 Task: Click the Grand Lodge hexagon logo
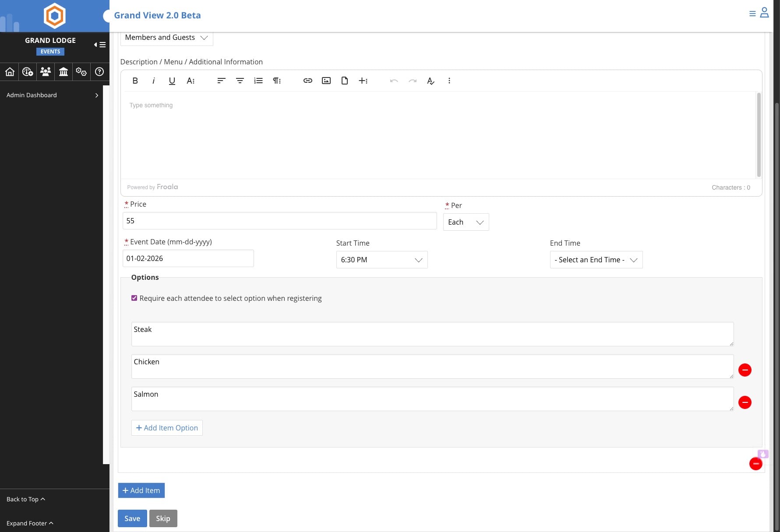pos(55,16)
